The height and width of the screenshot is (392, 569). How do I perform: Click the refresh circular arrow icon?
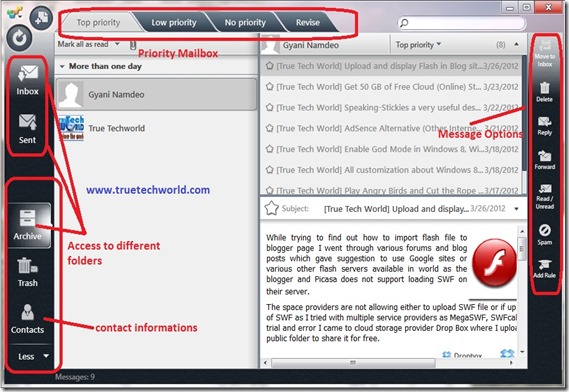(19, 38)
